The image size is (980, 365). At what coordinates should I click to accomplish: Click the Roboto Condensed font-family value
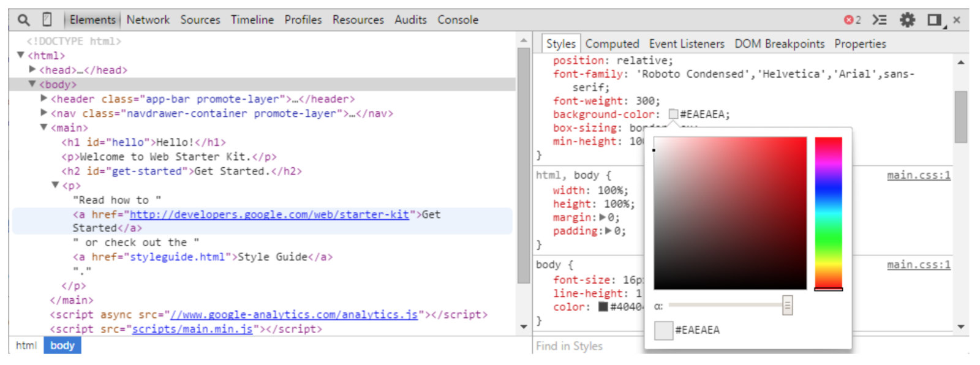pyautogui.click(x=693, y=73)
